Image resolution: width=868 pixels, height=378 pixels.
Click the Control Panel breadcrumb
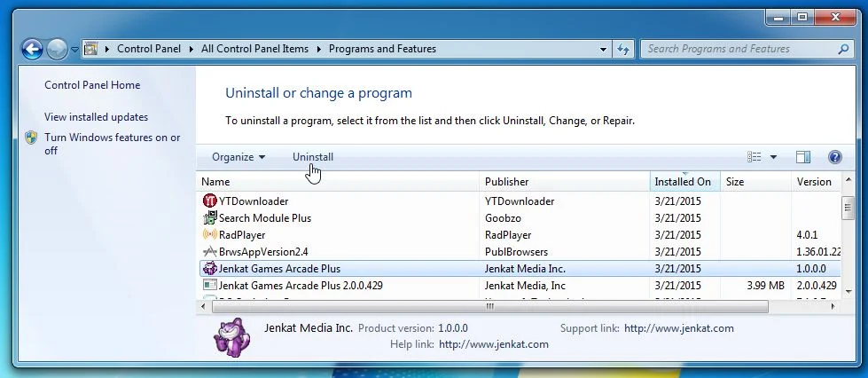coord(149,49)
